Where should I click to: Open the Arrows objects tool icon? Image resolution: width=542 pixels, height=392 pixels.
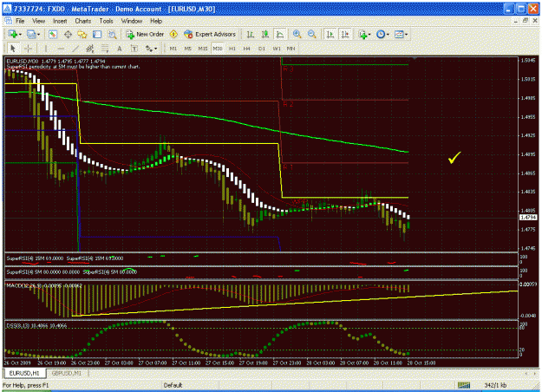point(149,49)
